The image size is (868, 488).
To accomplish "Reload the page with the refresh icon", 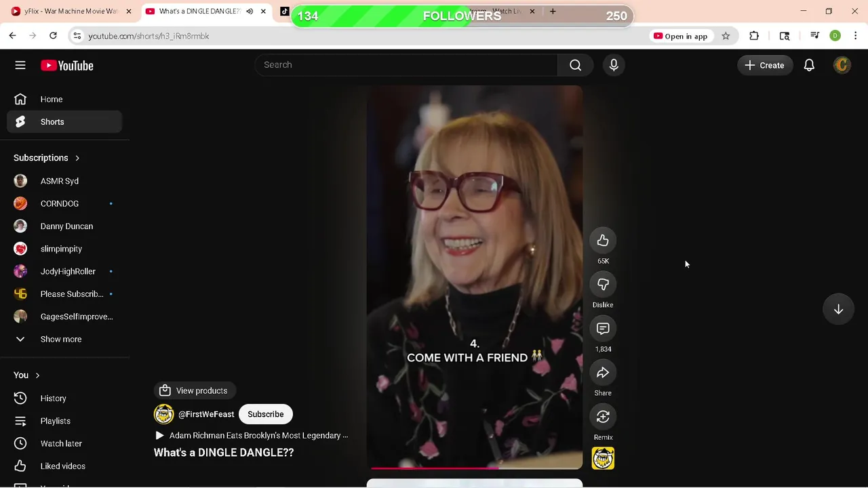I will [x=54, y=36].
